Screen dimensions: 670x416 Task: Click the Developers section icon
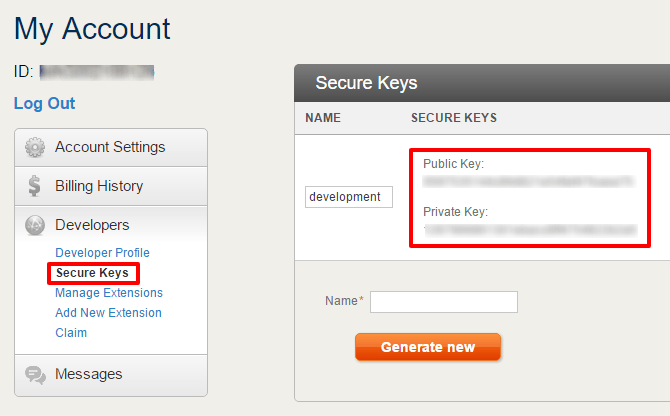(35, 225)
